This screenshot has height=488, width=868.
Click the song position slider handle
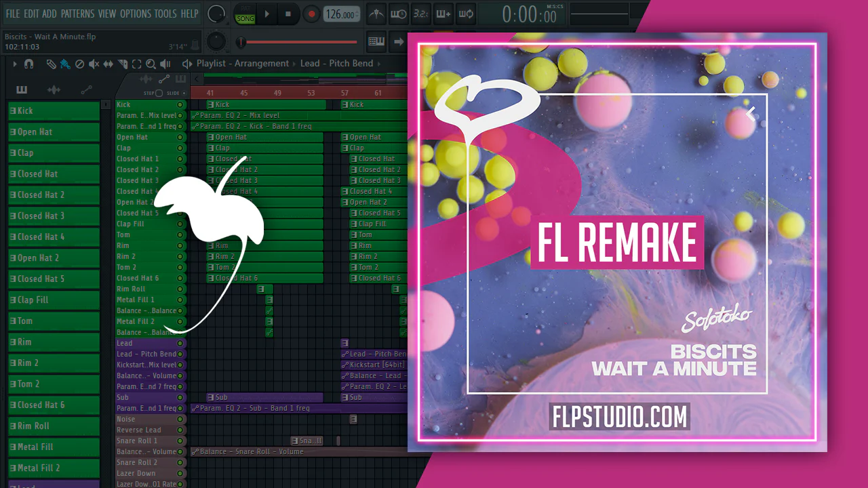(x=241, y=42)
